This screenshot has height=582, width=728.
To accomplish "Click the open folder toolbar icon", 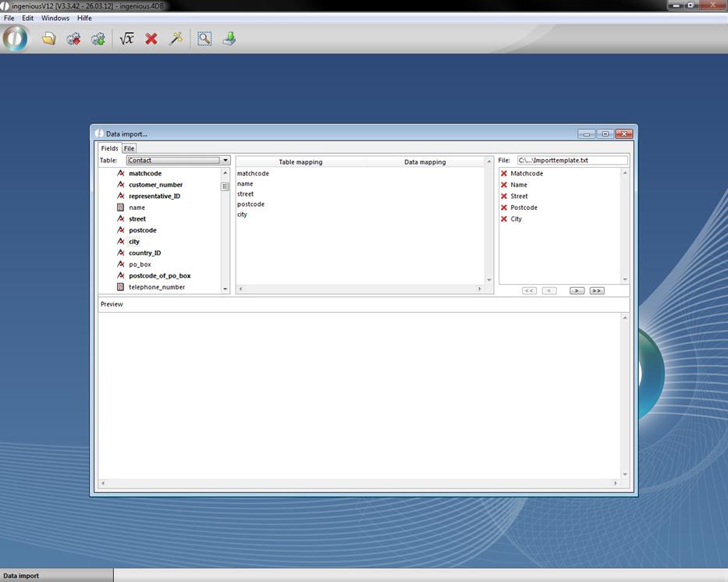I will tap(49, 38).
